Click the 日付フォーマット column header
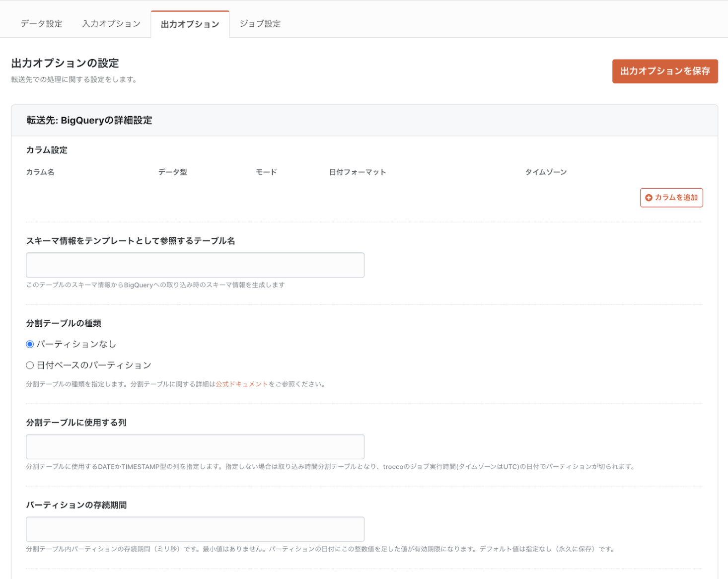728x579 pixels. click(358, 172)
